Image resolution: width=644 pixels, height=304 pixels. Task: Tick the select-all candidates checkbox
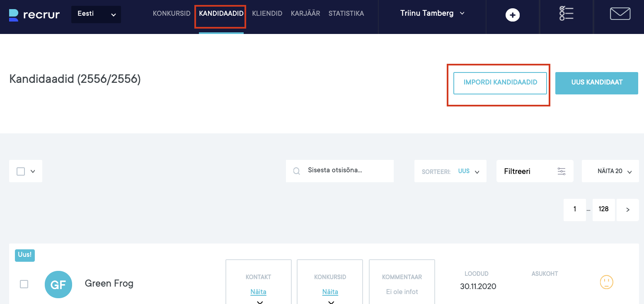21,171
